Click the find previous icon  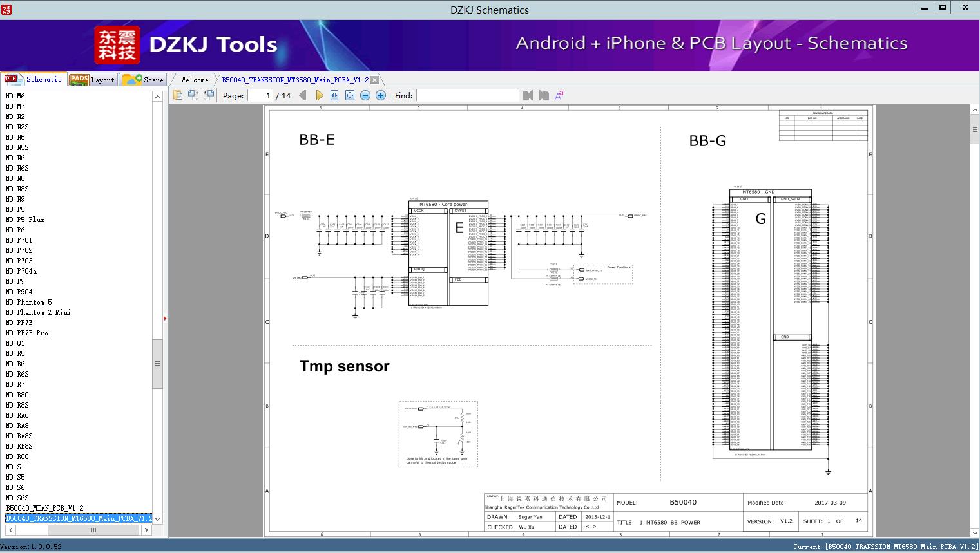[528, 95]
